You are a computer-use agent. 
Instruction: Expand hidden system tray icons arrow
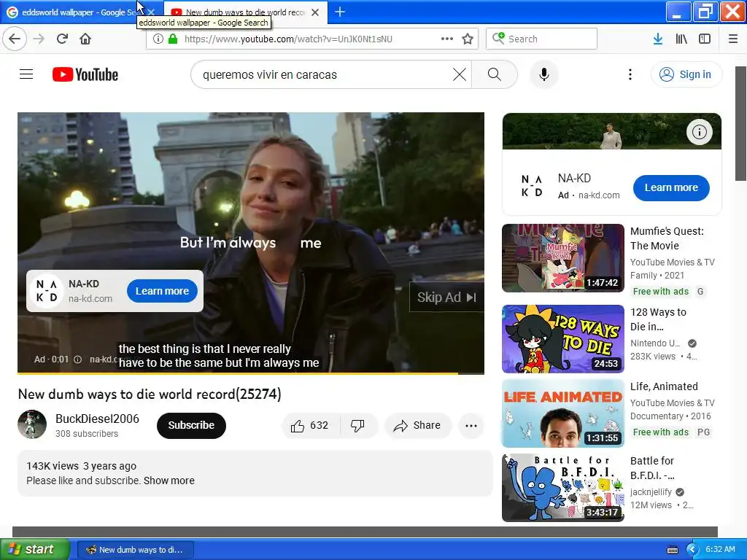click(x=692, y=550)
